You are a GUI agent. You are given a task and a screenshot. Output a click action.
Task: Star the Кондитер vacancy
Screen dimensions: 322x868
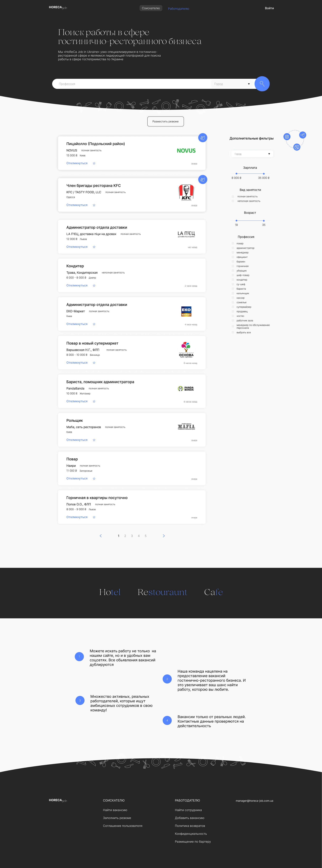(x=94, y=285)
